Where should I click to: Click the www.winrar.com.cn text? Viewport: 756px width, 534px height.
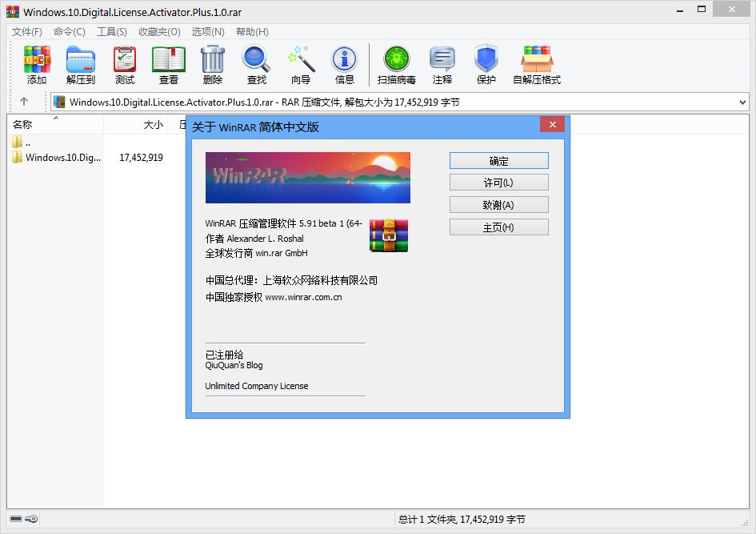304,297
